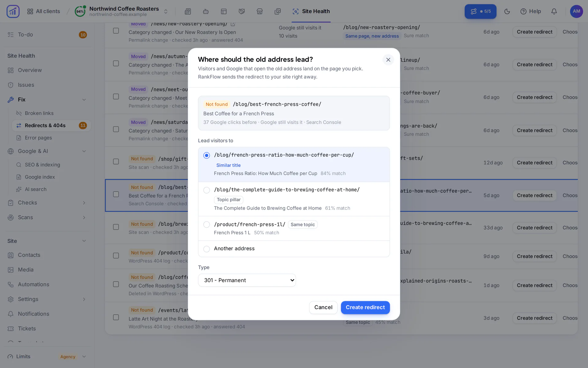588x368 pixels.
Task: Expand the Scans sidebar section
Action: click(x=84, y=217)
